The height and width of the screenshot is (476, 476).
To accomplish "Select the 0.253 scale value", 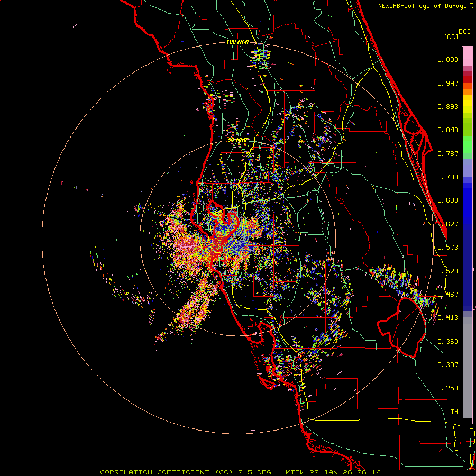I will tap(448, 388).
